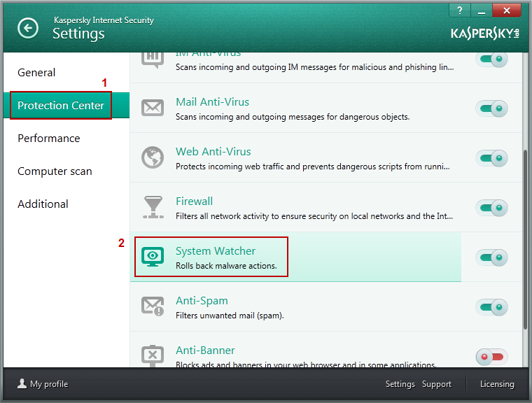Click 'Rolls back malware actions.' description
The height and width of the screenshot is (403, 532).
226,266
